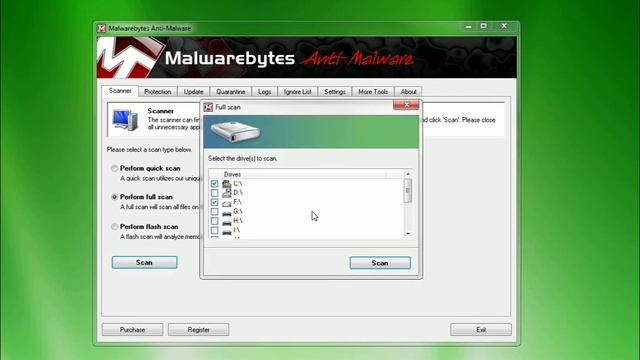
Task: Open the About tab
Action: click(x=408, y=92)
